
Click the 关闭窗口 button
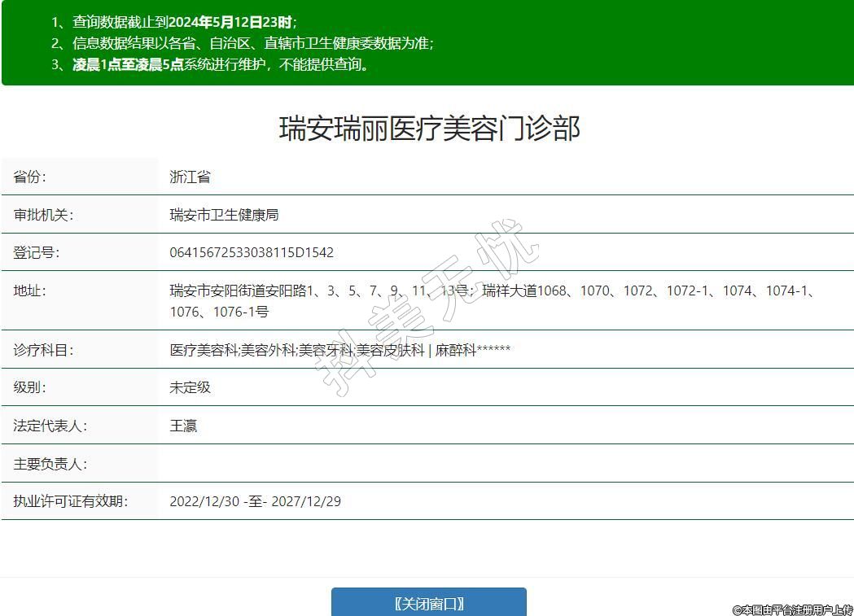(x=428, y=603)
